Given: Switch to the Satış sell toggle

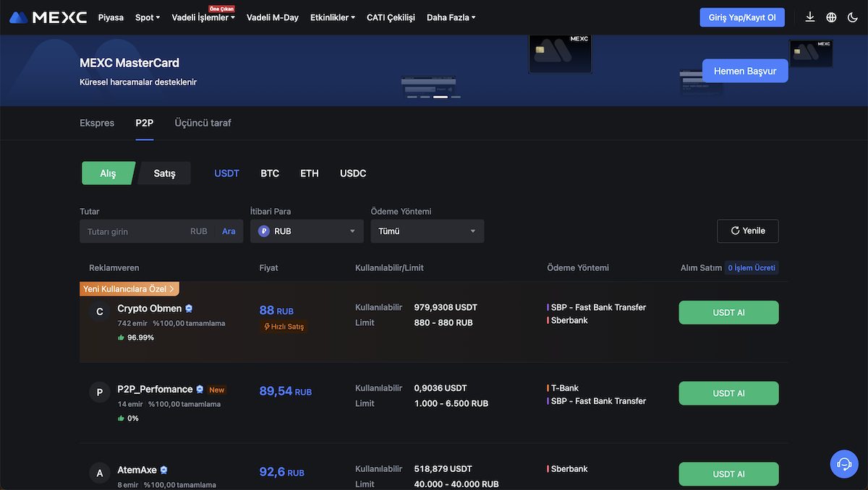Looking at the screenshot, I should click(x=164, y=173).
